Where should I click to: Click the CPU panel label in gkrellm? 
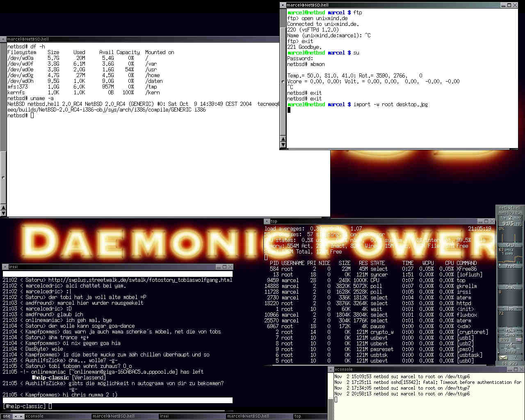[x=510, y=245]
